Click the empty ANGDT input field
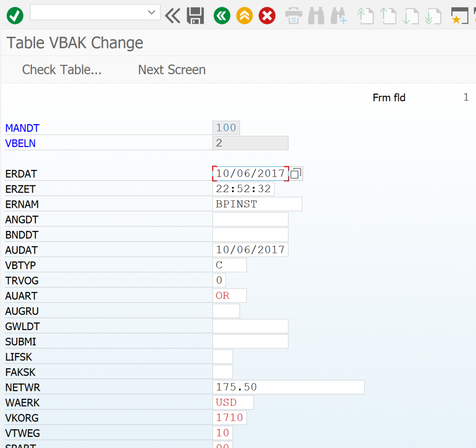Screen dimensions: 476x448 [x=250, y=219]
